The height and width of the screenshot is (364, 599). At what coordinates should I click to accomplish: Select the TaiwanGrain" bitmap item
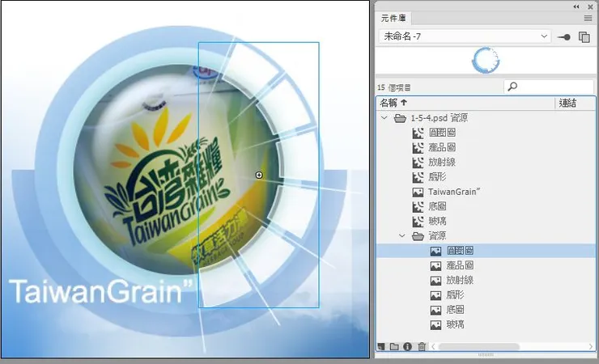485,192
